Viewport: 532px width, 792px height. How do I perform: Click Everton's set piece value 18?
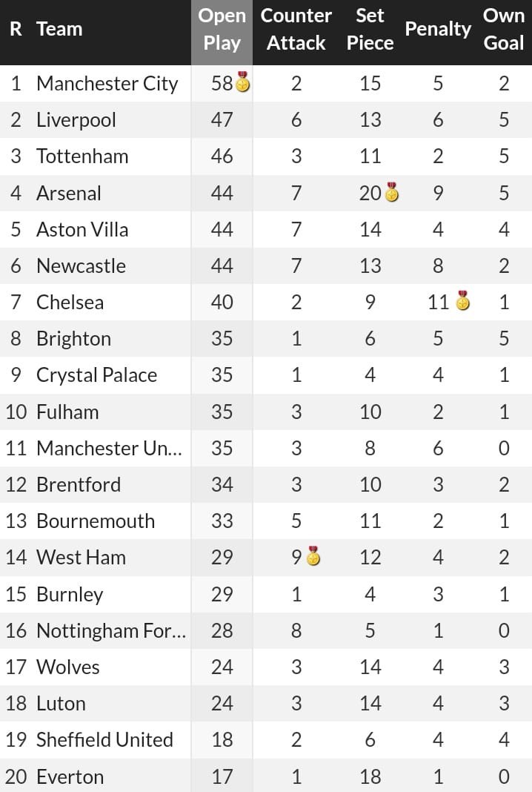pos(370,776)
